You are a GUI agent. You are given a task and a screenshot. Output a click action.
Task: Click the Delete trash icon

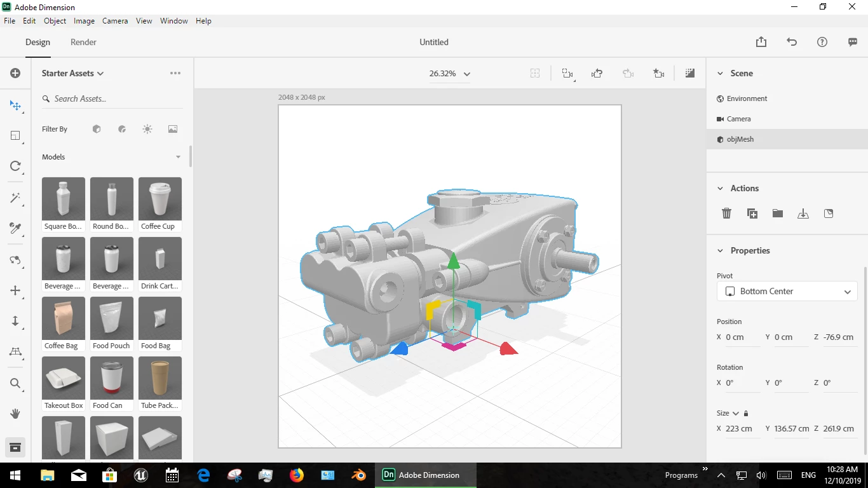coord(727,213)
